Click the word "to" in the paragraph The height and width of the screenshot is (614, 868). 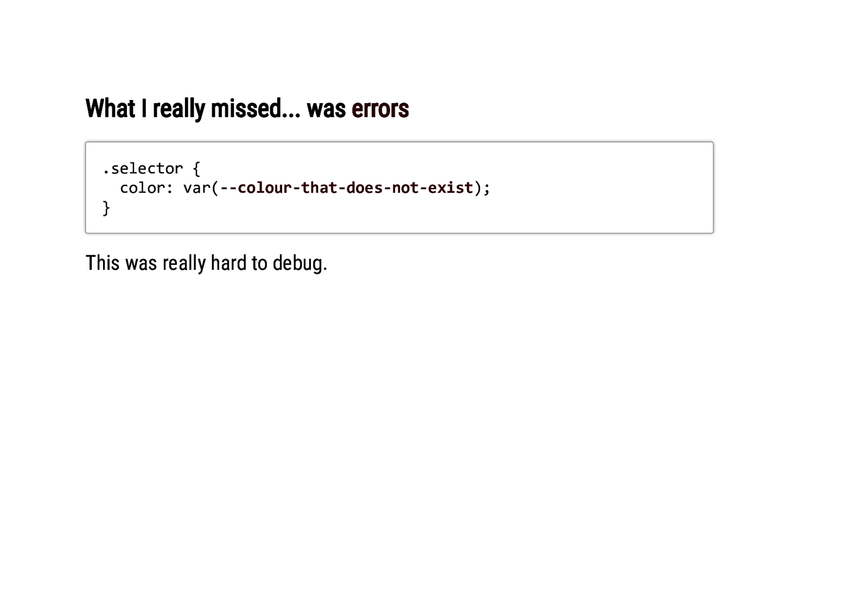259,263
